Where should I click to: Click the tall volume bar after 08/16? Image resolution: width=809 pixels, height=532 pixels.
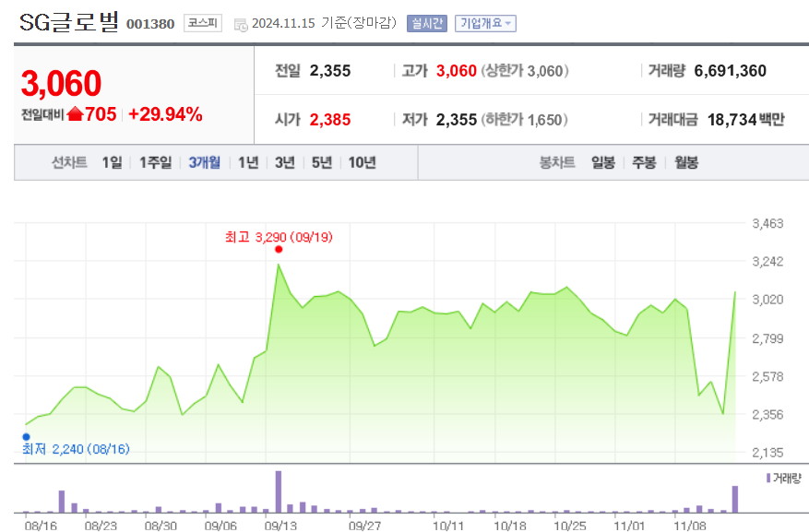point(62,502)
